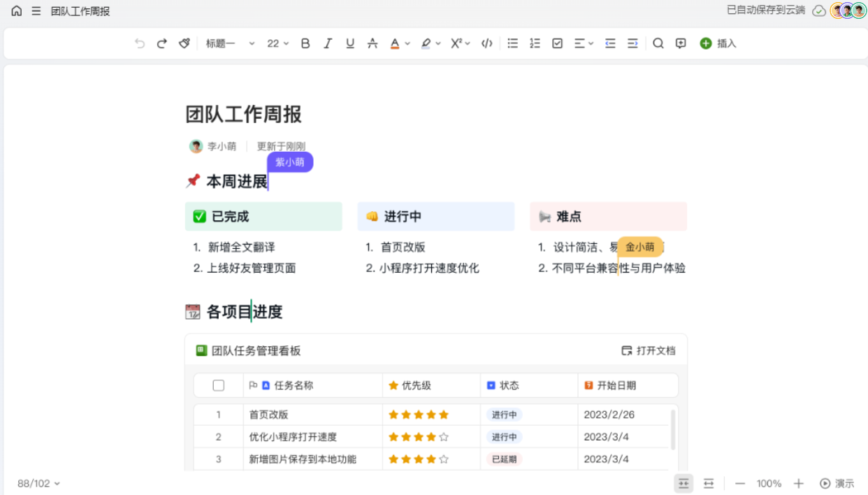Toggle italic formatting
Image resolution: width=868 pixels, height=495 pixels.
click(328, 43)
